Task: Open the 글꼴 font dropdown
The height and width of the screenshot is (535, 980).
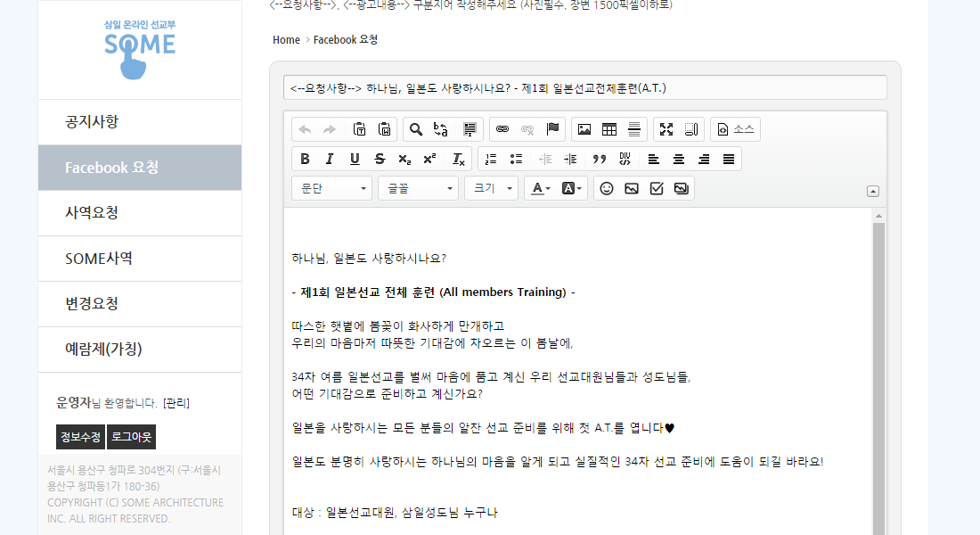Action: tap(418, 188)
